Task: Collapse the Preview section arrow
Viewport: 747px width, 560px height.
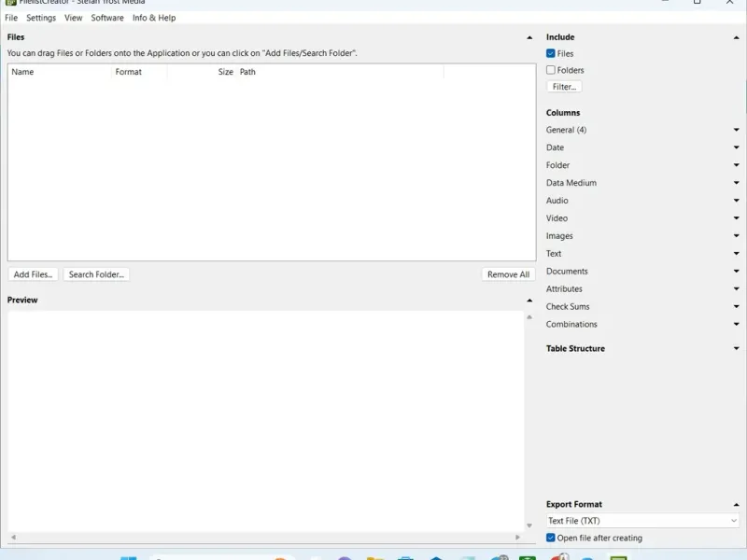Action: pyautogui.click(x=529, y=301)
